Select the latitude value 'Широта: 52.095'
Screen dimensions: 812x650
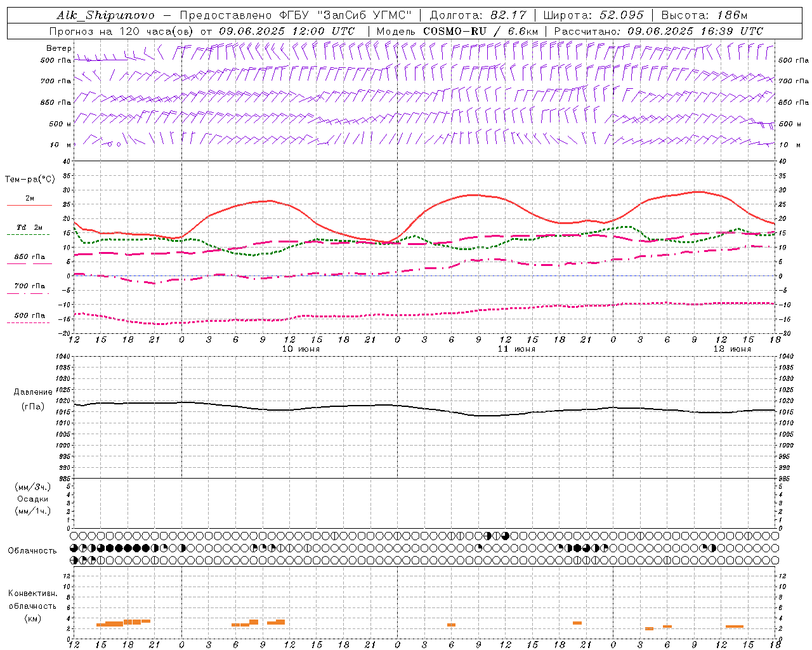point(594,15)
